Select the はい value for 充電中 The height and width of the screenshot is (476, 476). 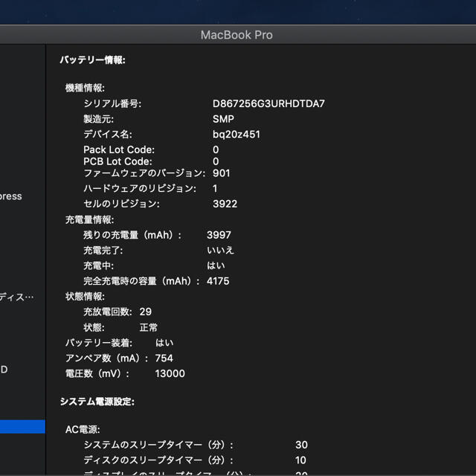click(216, 266)
